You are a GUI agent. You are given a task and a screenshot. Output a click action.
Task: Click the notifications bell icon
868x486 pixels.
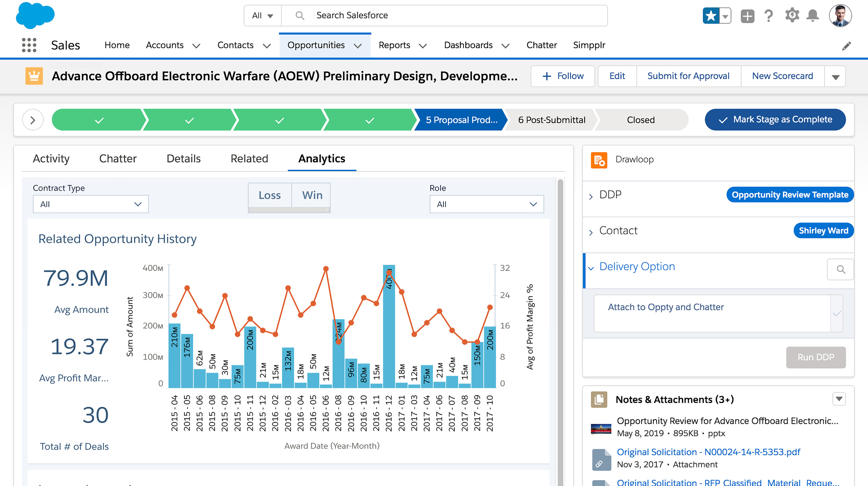812,16
